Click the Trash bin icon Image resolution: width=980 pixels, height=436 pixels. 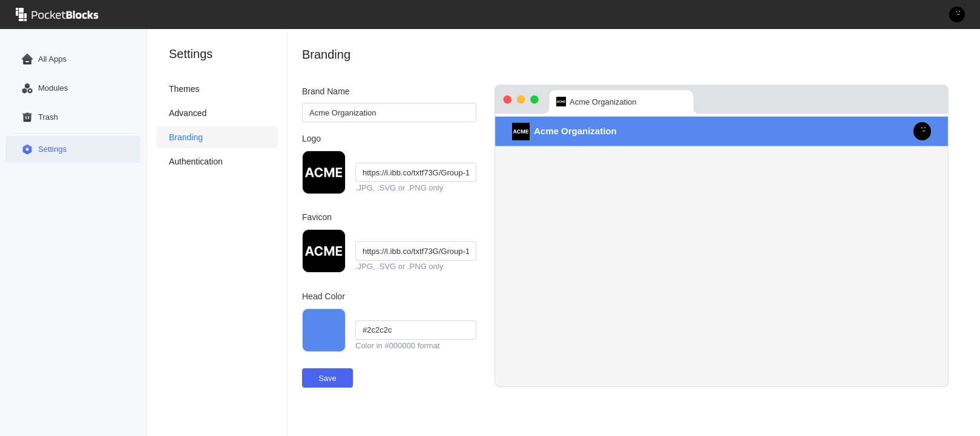click(x=27, y=117)
